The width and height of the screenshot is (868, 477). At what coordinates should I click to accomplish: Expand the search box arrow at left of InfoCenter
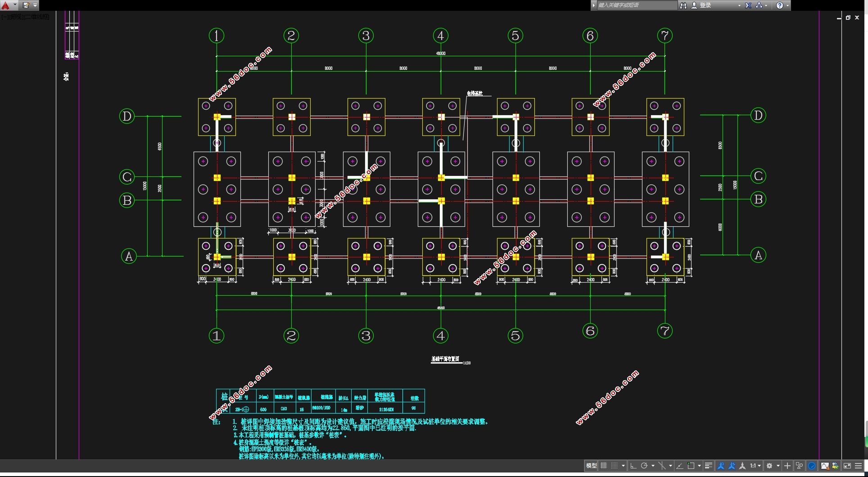click(x=594, y=5)
